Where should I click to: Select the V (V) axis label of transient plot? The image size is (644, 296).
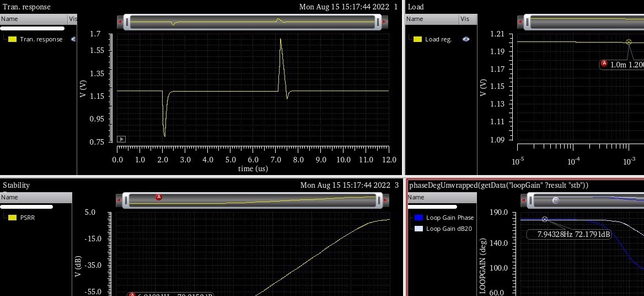[83, 88]
